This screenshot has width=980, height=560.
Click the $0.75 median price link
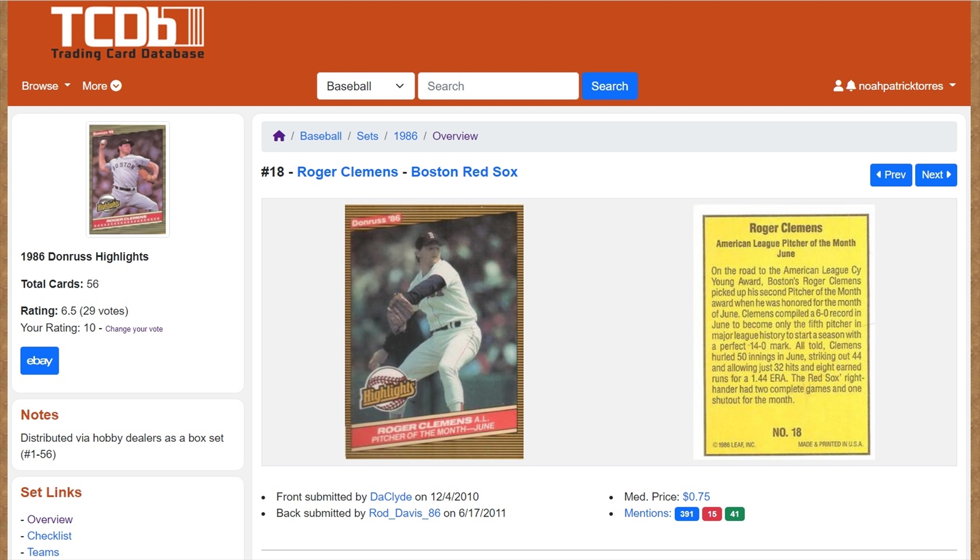696,496
